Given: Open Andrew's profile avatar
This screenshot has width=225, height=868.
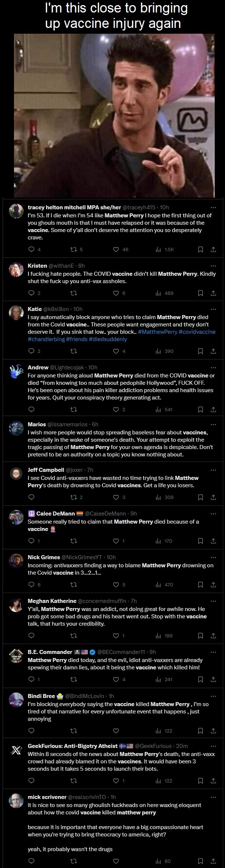Looking at the screenshot, I should pos(16,370).
